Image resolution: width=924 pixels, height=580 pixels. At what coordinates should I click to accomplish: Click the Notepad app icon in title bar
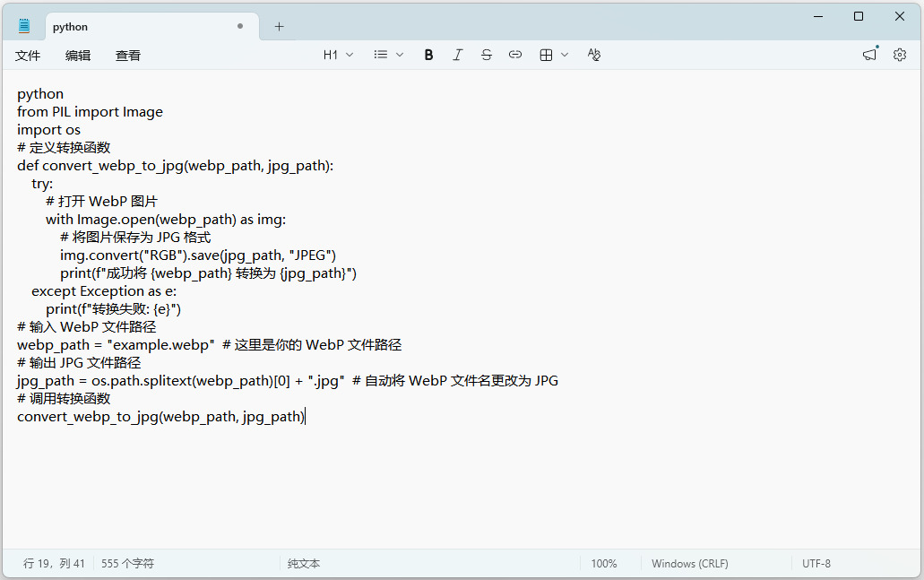click(24, 26)
